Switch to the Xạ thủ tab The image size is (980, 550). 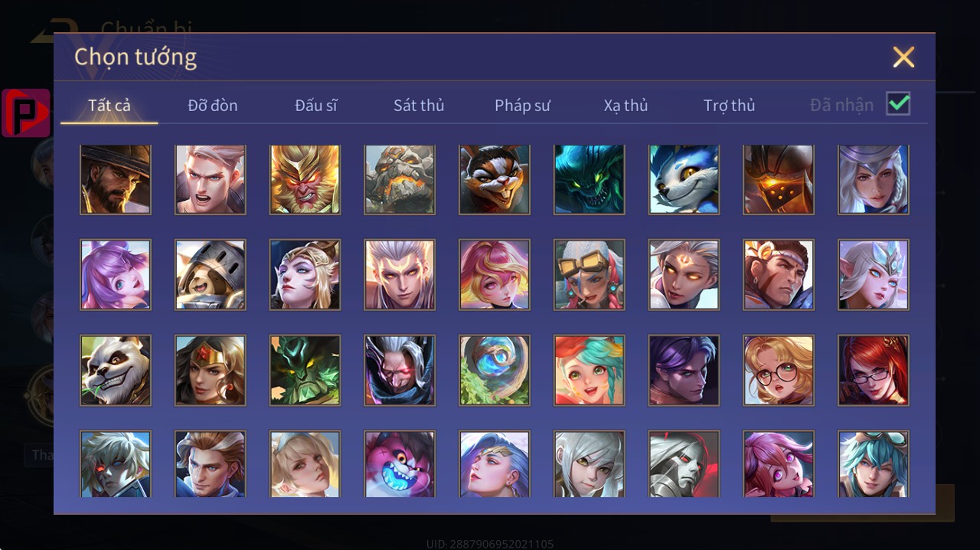(626, 106)
